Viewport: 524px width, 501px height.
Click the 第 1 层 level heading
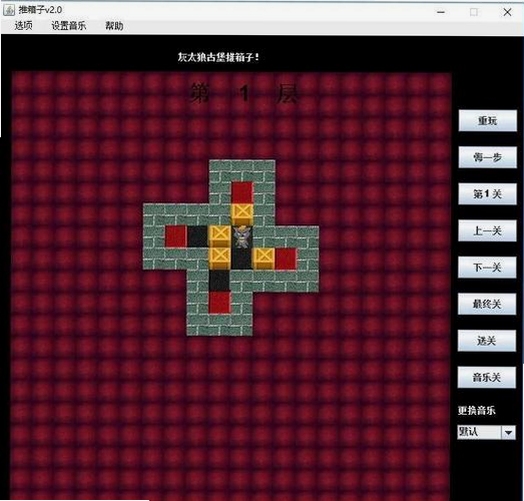pos(244,94)
